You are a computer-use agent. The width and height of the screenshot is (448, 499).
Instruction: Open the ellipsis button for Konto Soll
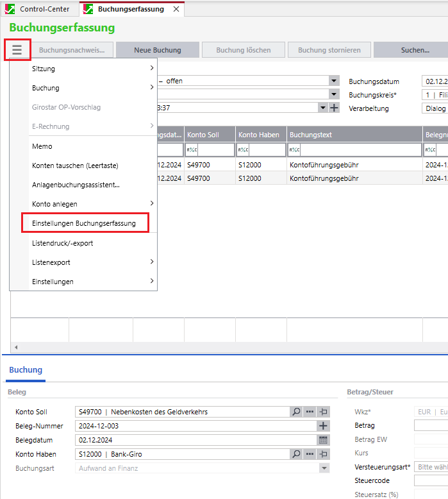coord(310,412)
